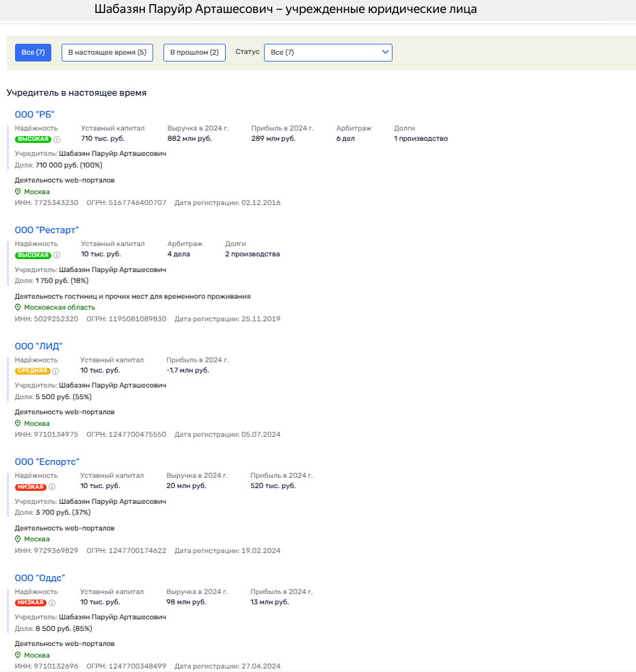Click info icon beside ООО "Оддс" НИЗКАЯ badge
636x672 pixels.
[52, 603]
